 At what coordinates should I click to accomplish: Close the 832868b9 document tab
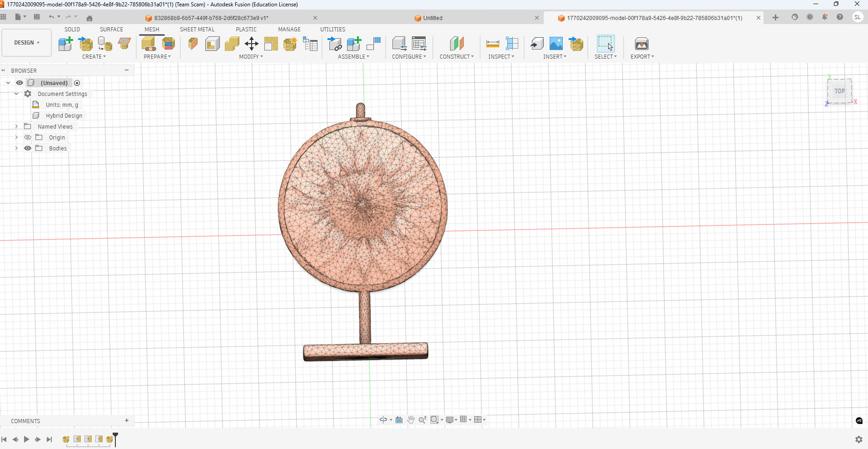click(315, 18)
